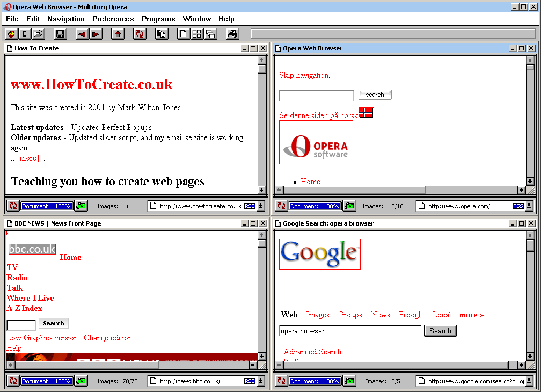The width and height of the screenshot is (541, 392).
Task: Open the Edit menu
Action: (x=33, y=19)
